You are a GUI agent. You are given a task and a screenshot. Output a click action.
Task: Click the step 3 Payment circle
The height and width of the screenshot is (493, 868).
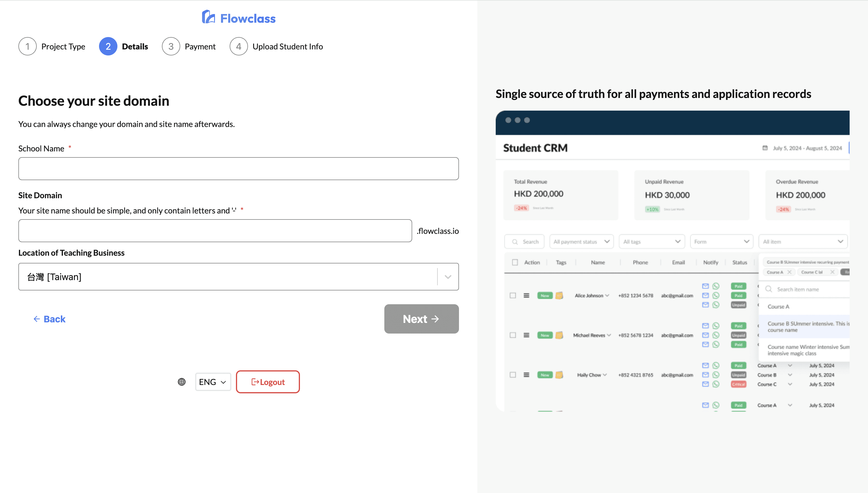click(171, 46)
